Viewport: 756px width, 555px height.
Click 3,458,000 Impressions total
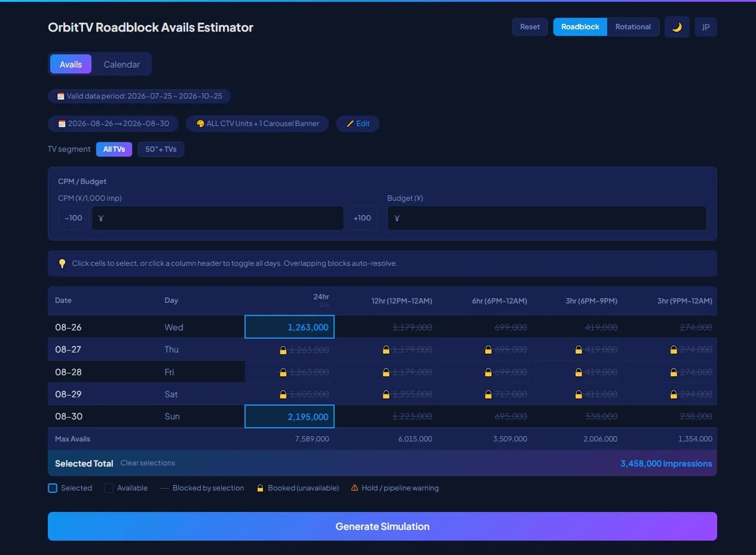[x=666, y=464]
